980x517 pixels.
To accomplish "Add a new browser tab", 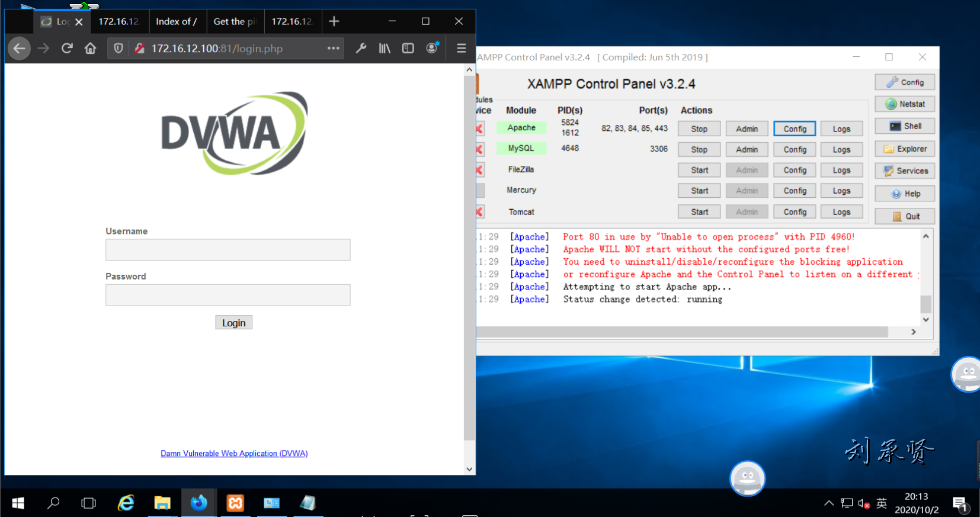I will (334, 21).
